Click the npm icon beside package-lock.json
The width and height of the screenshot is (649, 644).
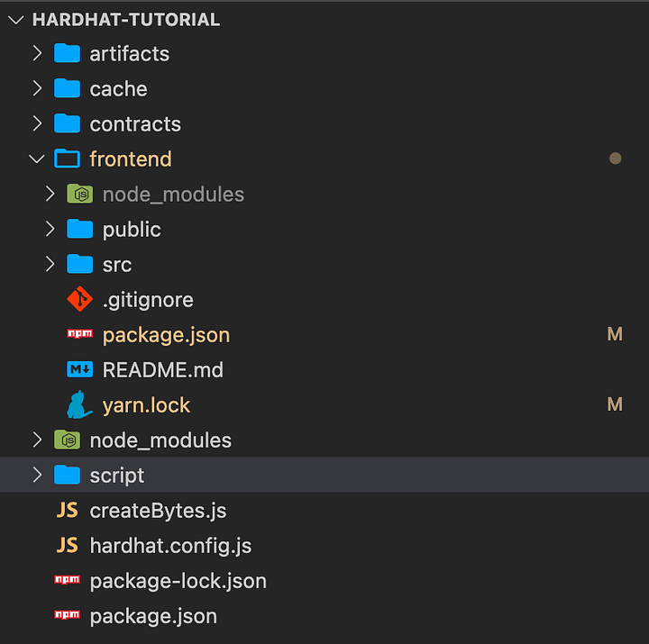click(67, 581)
